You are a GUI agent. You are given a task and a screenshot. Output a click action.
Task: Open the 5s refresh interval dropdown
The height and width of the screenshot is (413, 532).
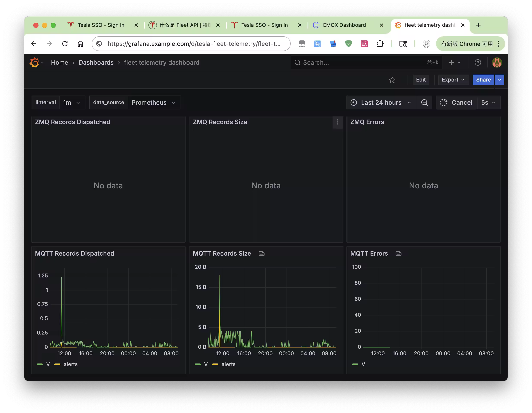(489, 102)
